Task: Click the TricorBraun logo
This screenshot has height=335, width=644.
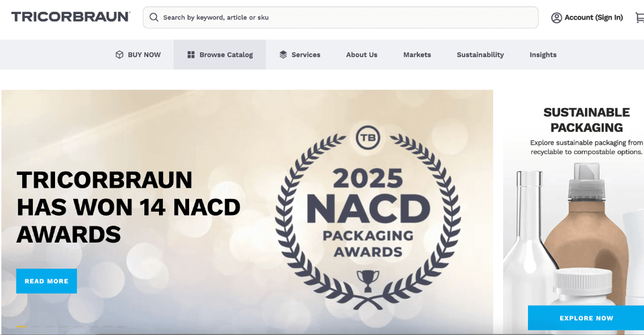Action: pos(70,17)
